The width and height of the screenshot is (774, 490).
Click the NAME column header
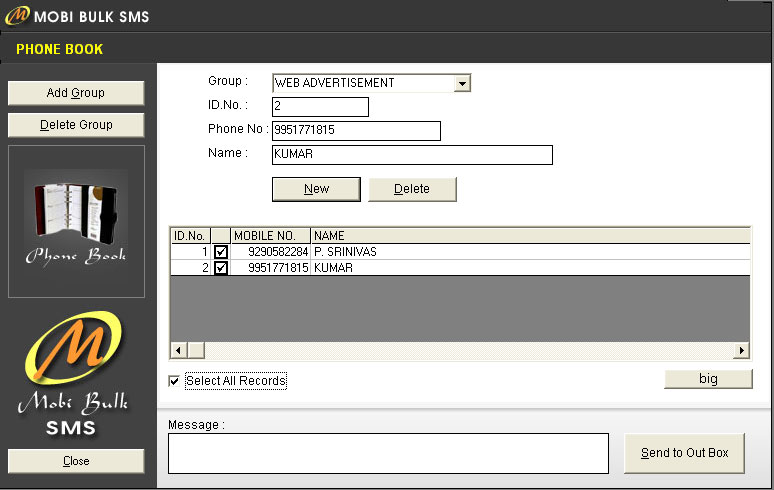(x=531, y=235)
